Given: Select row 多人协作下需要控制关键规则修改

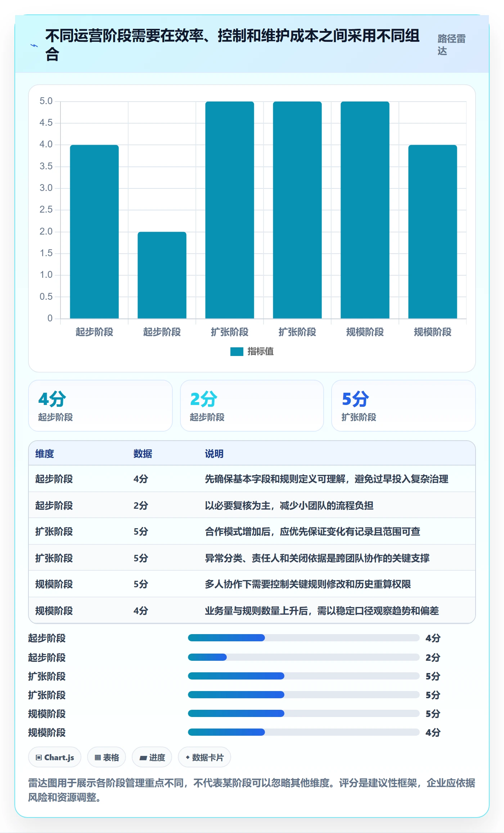Looking at the screenshot, I should point(252,584).
